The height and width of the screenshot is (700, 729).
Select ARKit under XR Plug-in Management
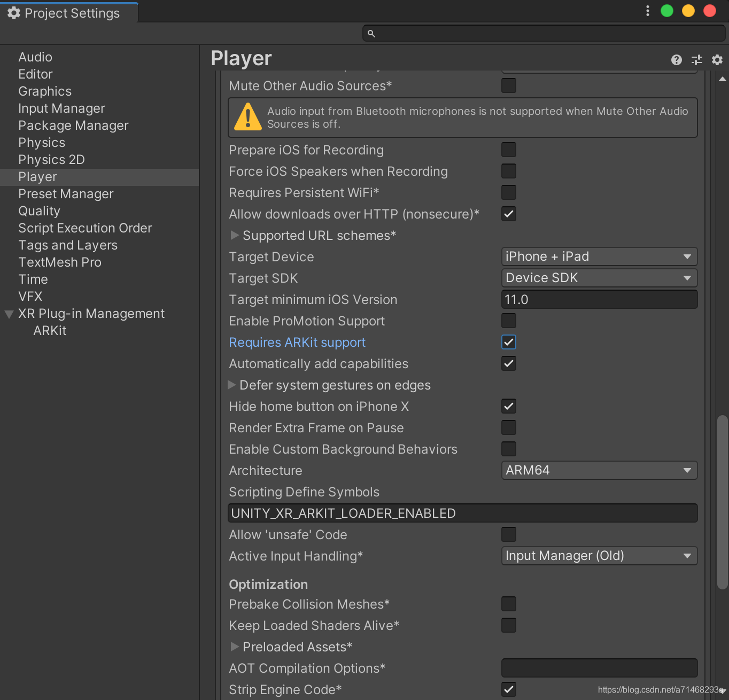click(x=50, y=330)
